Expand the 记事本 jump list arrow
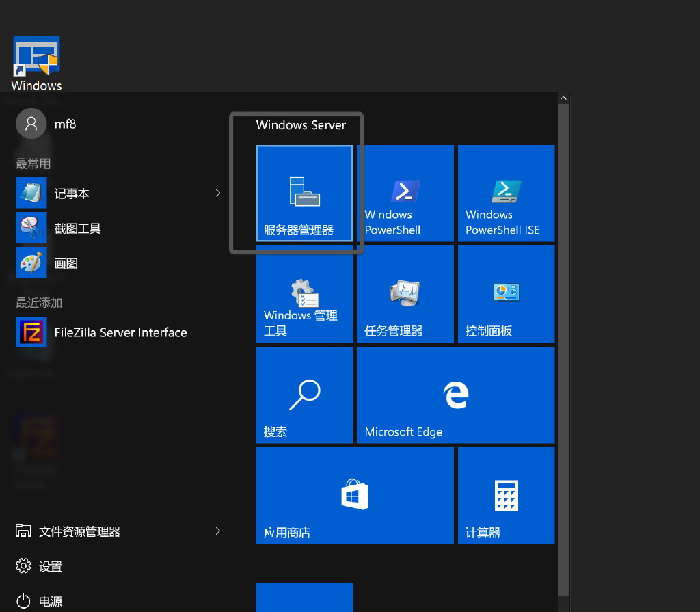Screen dimensions: 700x612 [x=218, y=193]
